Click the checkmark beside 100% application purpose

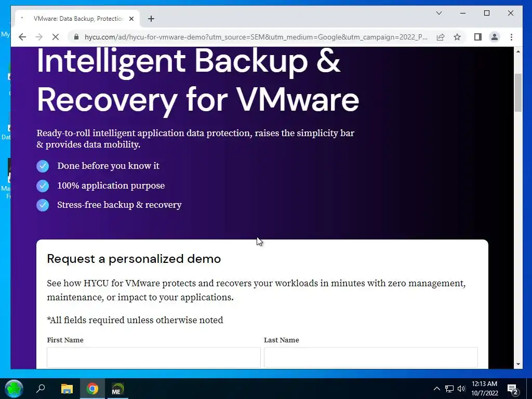point(43,186)
